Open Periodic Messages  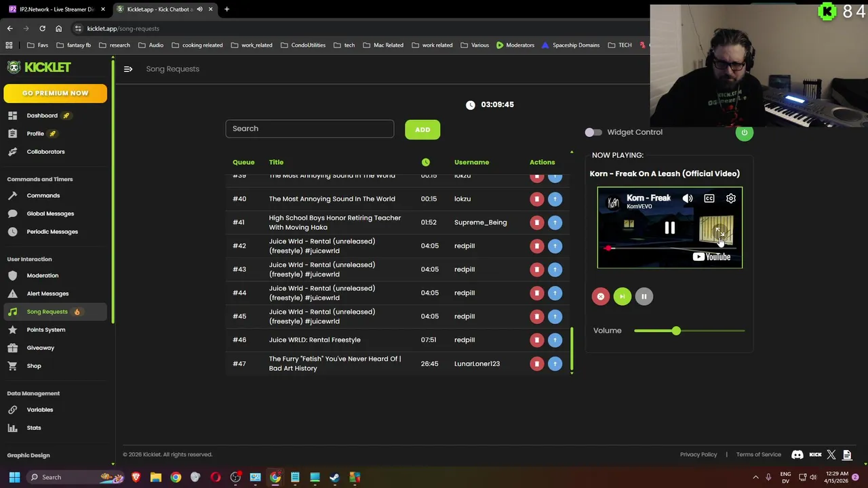52,232
